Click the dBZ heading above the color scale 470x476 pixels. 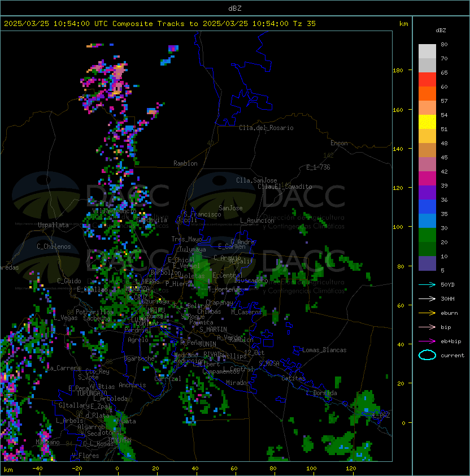pyautogui.click(x=441, y=31)
